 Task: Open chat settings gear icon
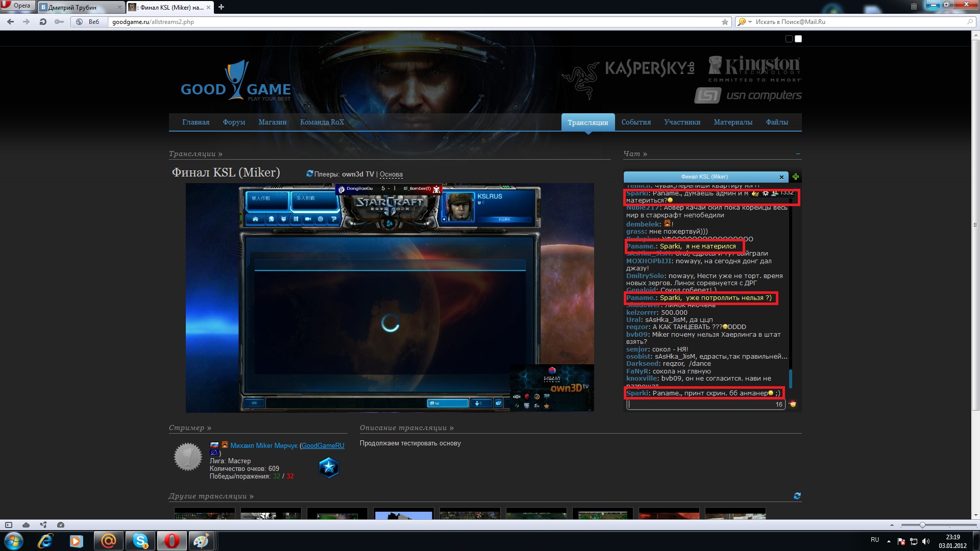point(766,193)
